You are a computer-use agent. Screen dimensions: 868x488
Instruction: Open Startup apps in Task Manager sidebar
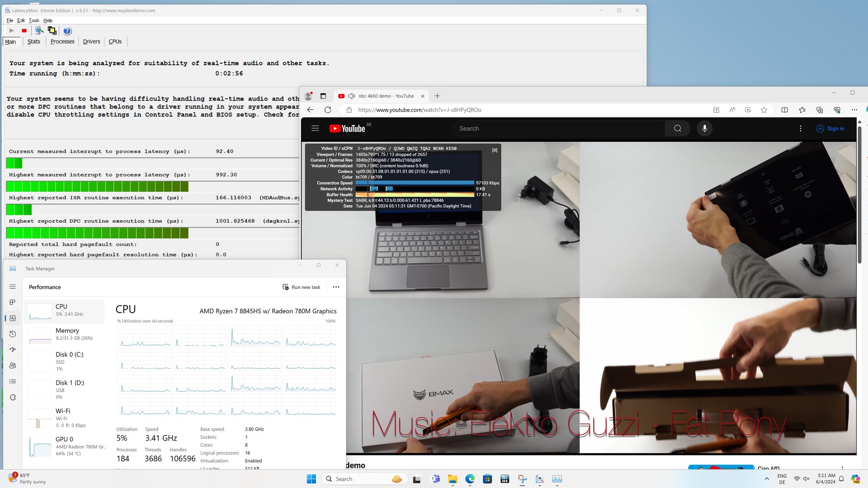13,350
